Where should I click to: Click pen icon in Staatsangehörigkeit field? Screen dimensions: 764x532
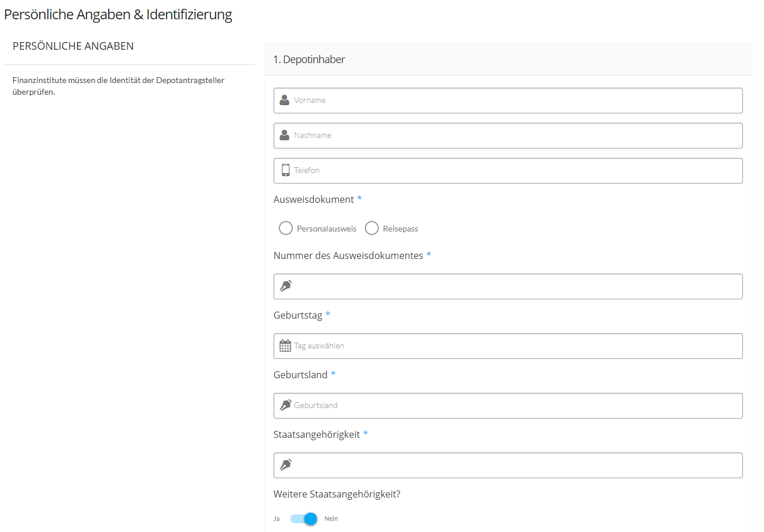pyautogui.click(x=285, y=465)
